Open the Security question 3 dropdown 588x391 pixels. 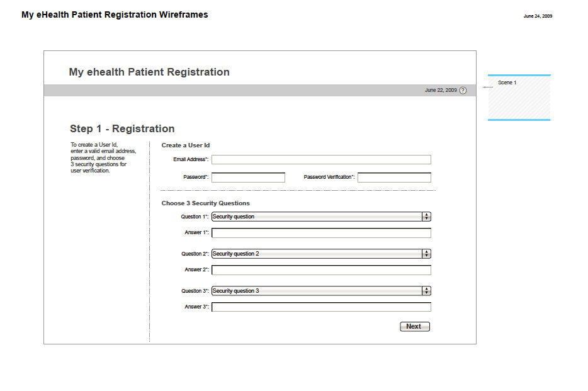[x=321, y=291]
